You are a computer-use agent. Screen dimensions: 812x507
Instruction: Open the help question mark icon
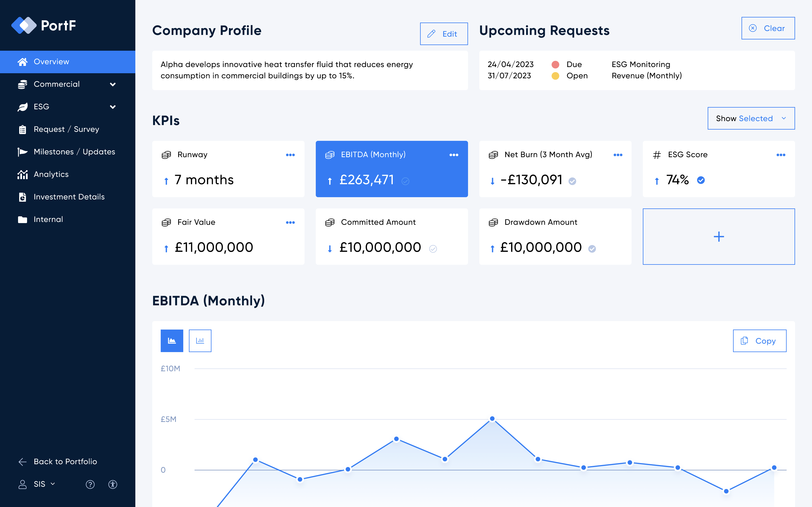pyautogui.click(x=90, y=484)
